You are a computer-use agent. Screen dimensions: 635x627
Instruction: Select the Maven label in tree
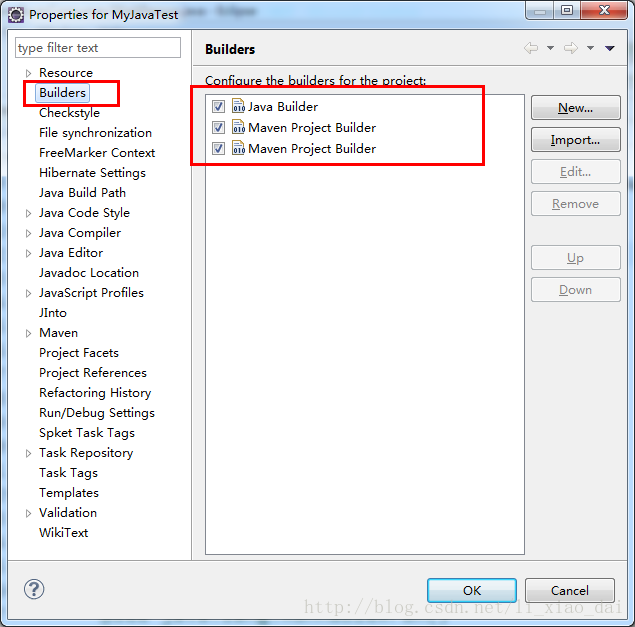click(58, 333)
